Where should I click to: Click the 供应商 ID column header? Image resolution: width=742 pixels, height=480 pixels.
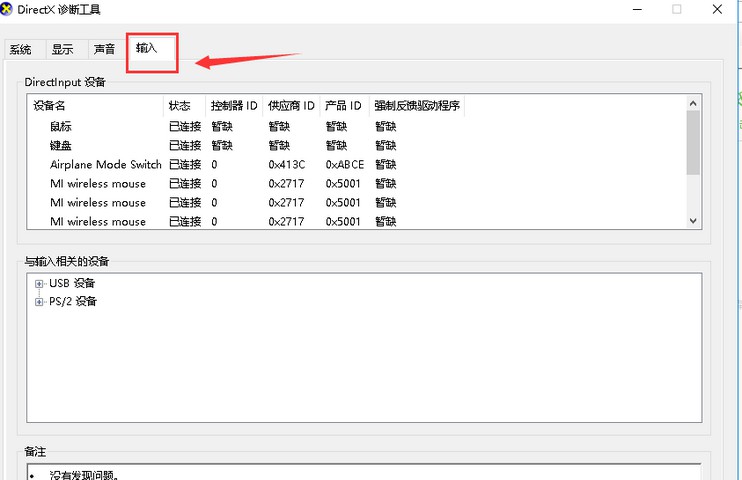[x=291, y=106]
